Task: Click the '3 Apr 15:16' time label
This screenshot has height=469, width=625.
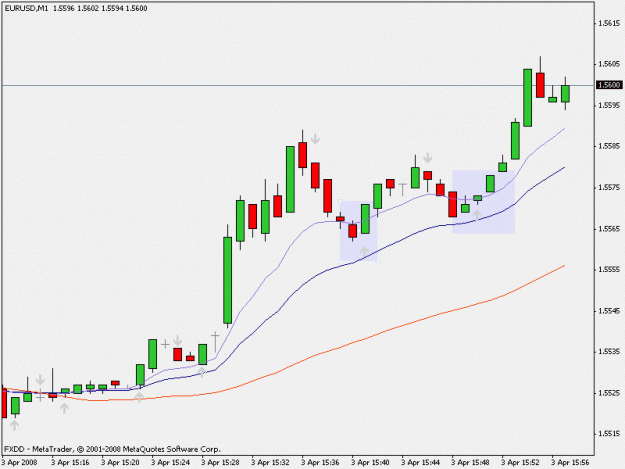Action: click(x=70, y=463)
